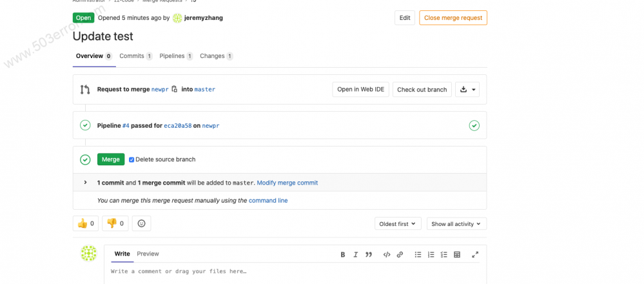Open the Oldest first sort dropdown
Image resolution: width=644 pixels, height=284 pixels.
coord(398,224)
